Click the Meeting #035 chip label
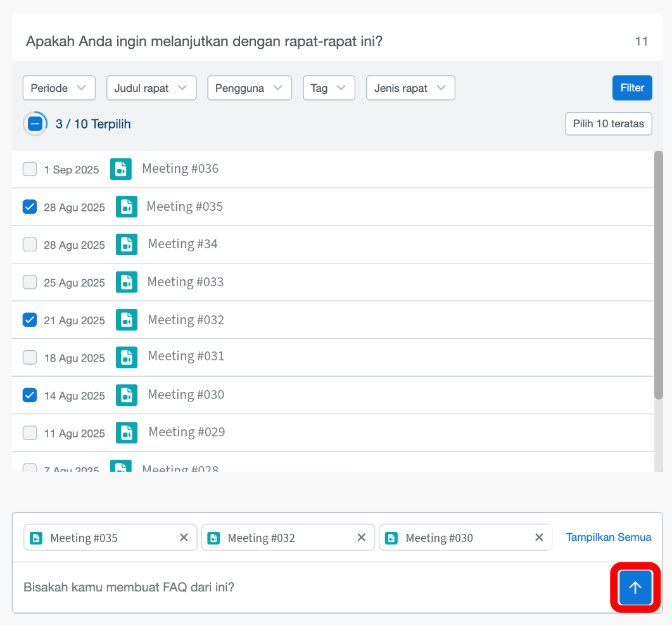Screen dimensions: 672x625 (x=84, y=538)
